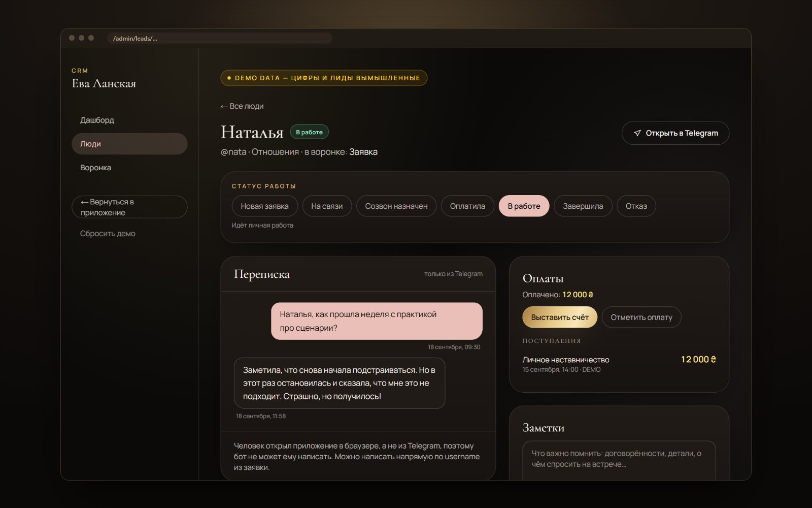Mark status as Завершила
The width and height of the screenshot is (812, 508).
[x=583, y=206]
